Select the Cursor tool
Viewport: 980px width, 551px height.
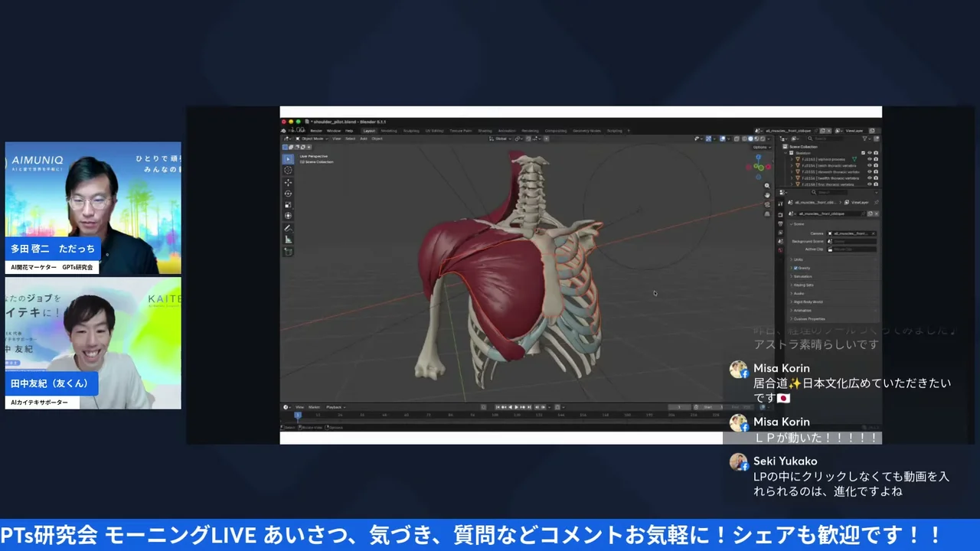288,170
